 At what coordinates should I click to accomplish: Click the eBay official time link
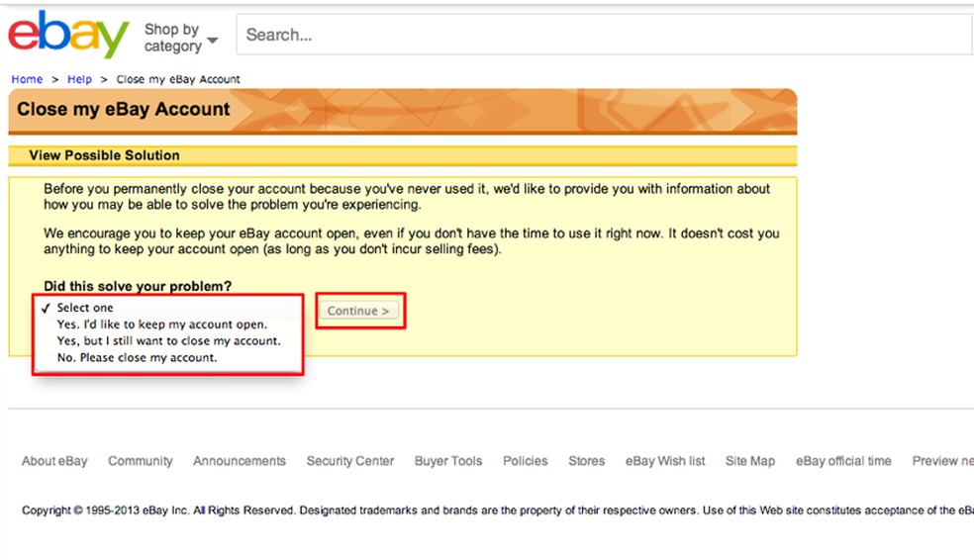pyautogui.click(x=843, y=461)
